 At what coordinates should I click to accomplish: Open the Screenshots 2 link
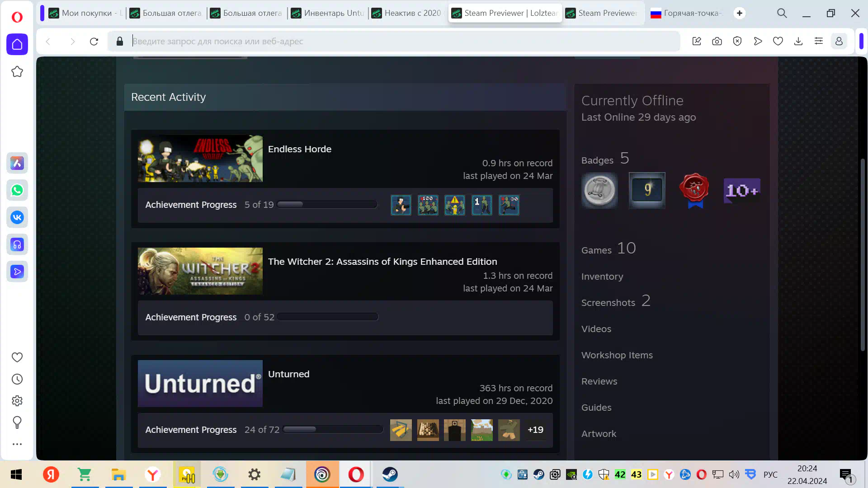[616, 301]
